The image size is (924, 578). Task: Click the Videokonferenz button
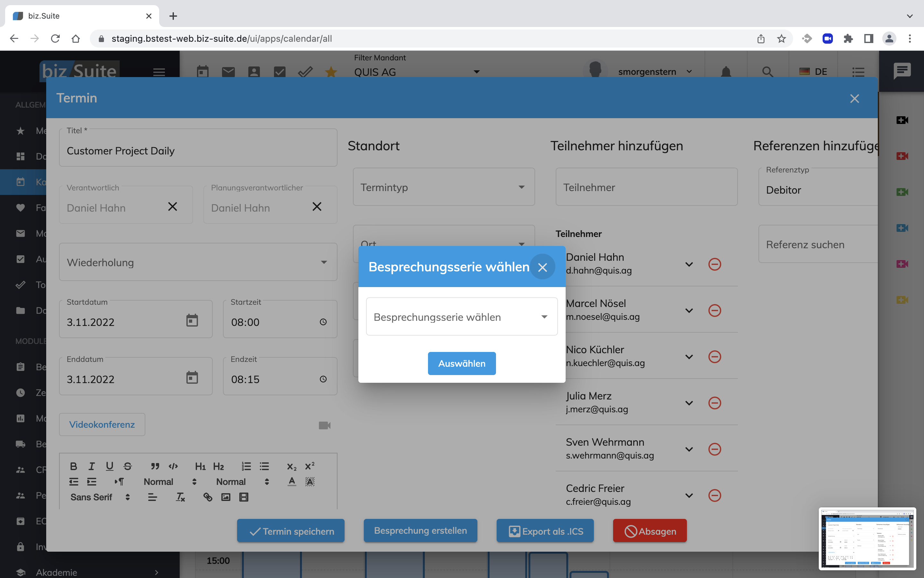coord(102,424)
